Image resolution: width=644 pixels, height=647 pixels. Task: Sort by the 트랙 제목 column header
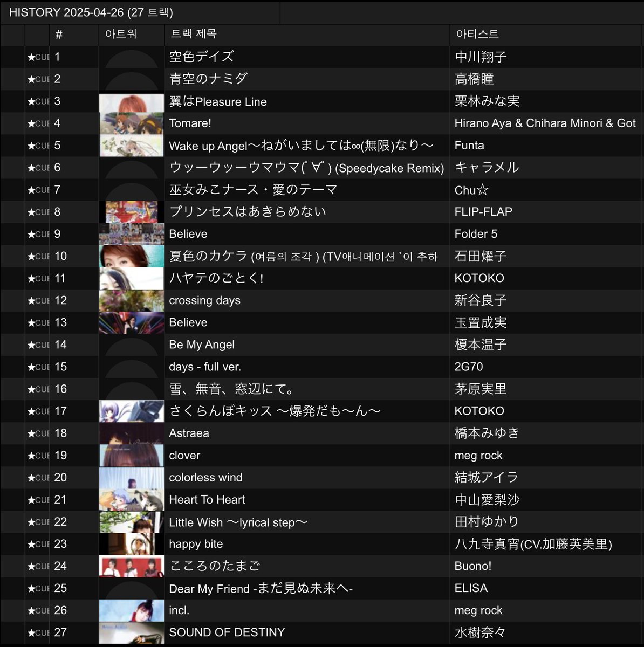tap(307, 35)
